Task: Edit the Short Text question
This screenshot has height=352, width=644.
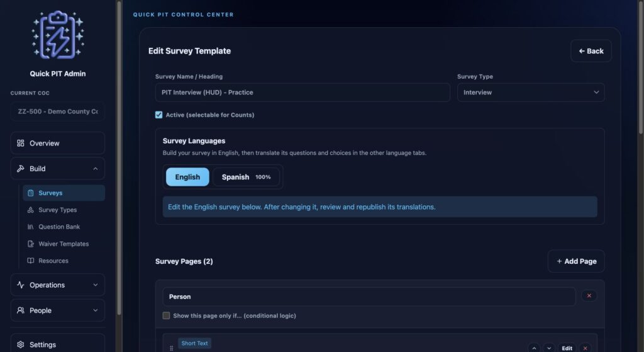Action: [567, 348]
